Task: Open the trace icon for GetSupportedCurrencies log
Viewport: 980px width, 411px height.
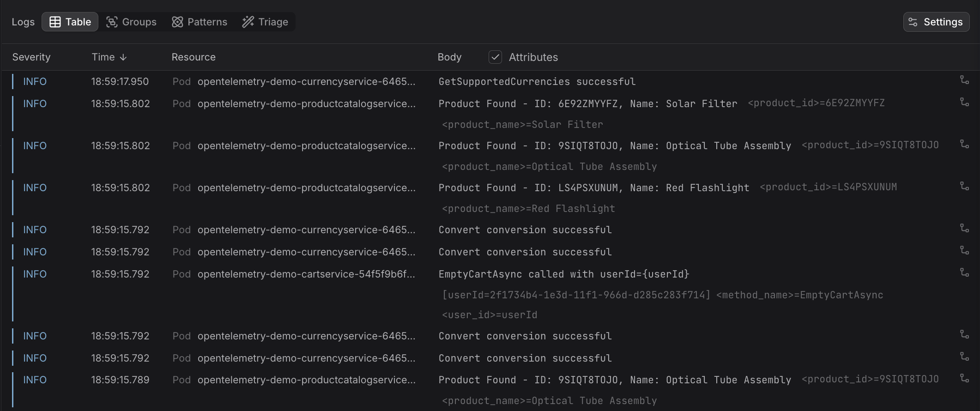Action: pyautogui.click(x=965, y=79)
